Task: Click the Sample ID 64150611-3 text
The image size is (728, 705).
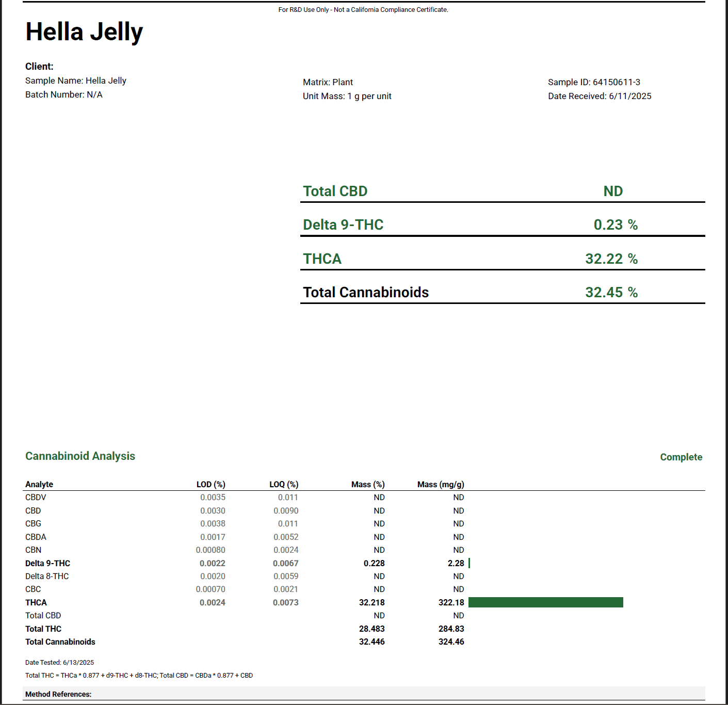Action: 594,82
